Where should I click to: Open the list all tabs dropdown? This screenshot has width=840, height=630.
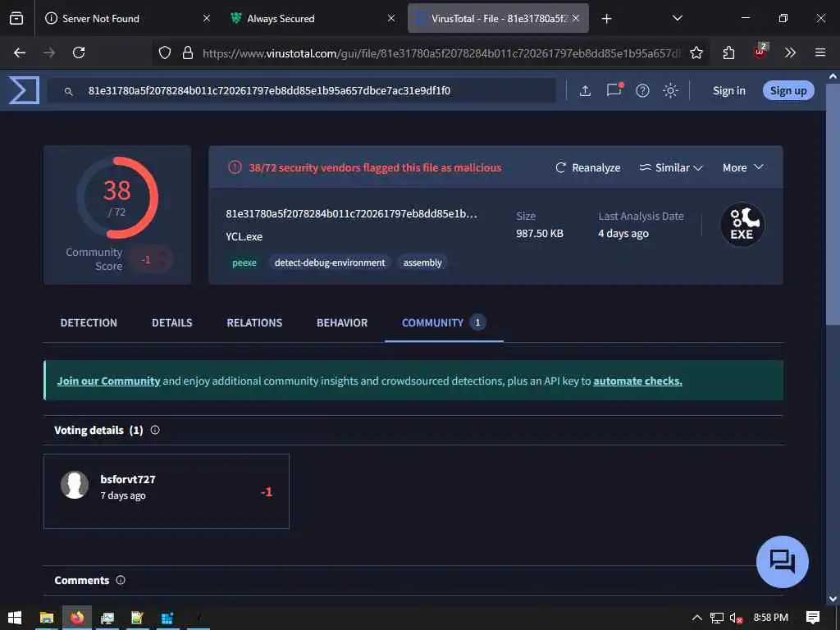click(677, 18)
